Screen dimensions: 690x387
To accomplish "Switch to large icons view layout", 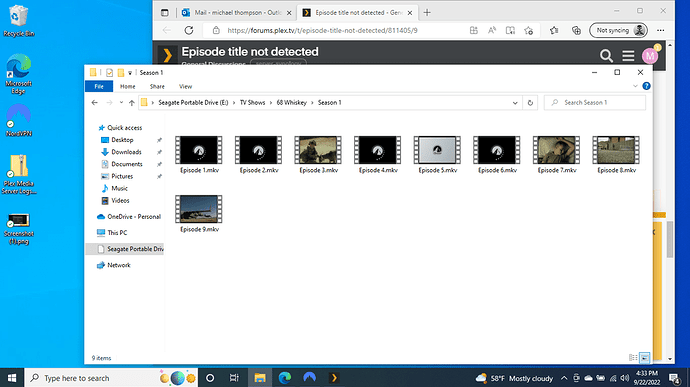I will pos(645,358).
